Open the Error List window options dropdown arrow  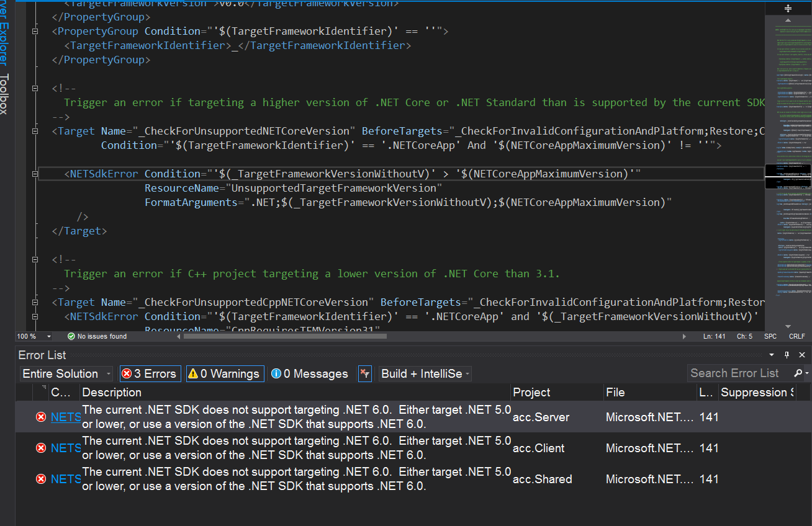click(x=772, y=355)
